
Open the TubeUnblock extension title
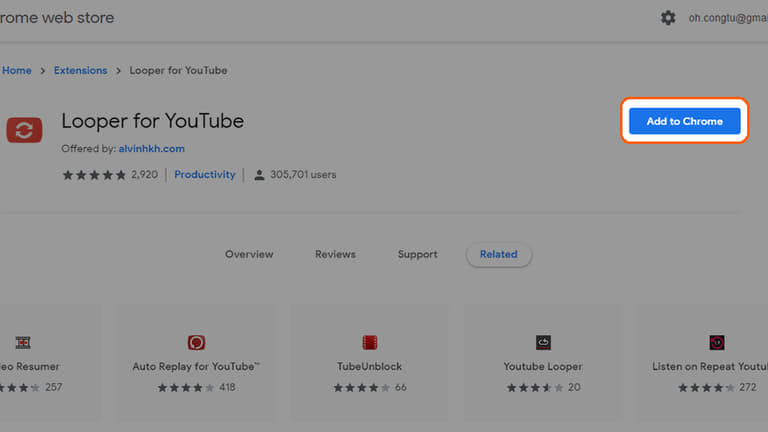[370, 367]
